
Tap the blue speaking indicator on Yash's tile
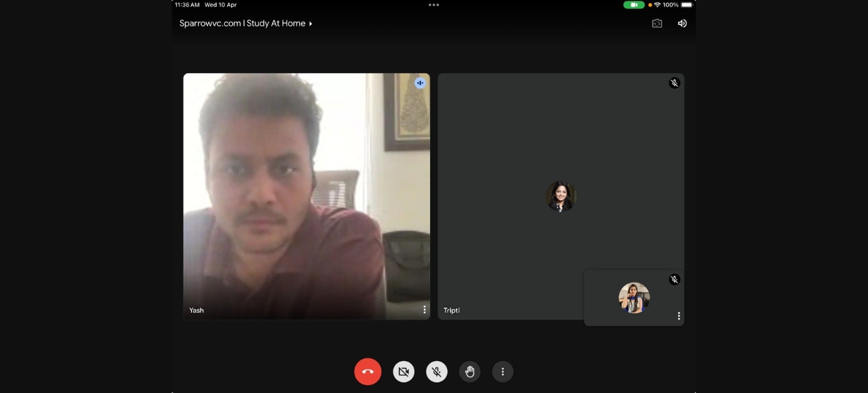point(420,83)
